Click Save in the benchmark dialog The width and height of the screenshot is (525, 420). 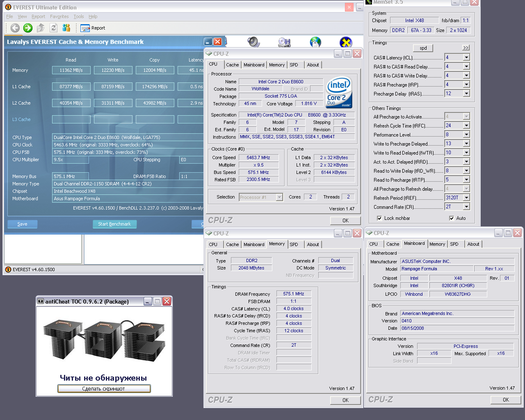click(x=22, y=224)
